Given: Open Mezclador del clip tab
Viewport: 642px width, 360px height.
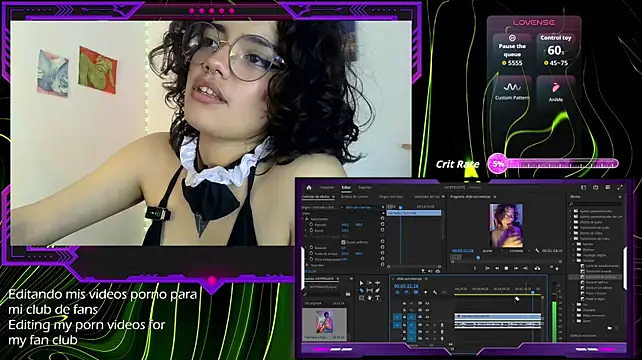Looking at the screenshot, I should pos(427,197).
